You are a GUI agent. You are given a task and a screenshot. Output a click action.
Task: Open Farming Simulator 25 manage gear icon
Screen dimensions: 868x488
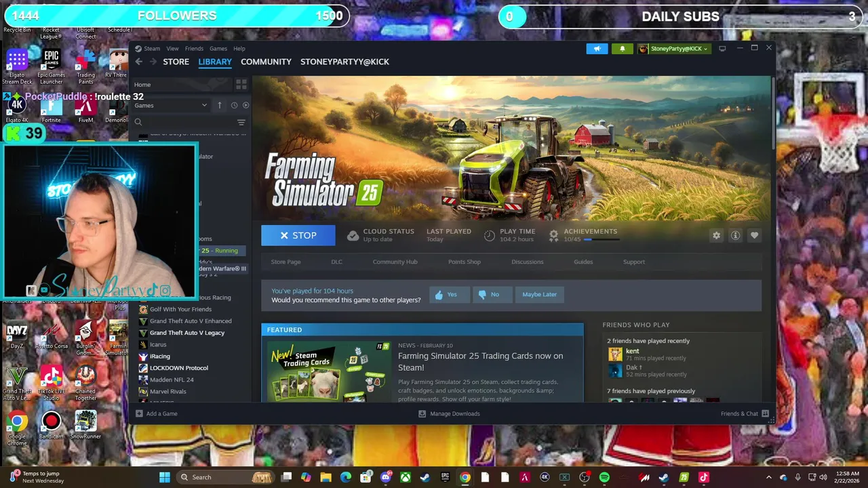[x=716, y=235]
